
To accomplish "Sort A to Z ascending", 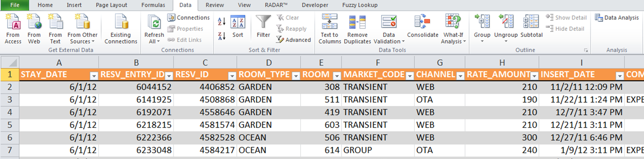I will [x=222, y=21].
